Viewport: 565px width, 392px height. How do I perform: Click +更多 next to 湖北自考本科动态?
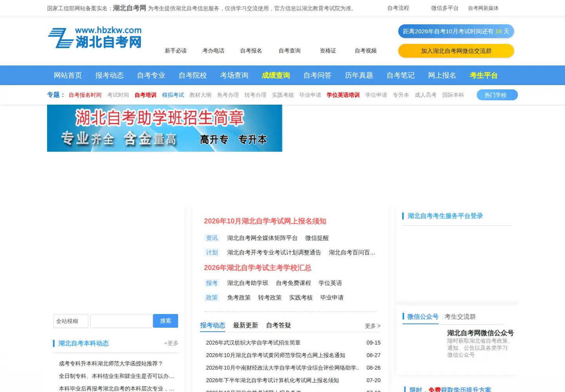click(x=171, y=343)
